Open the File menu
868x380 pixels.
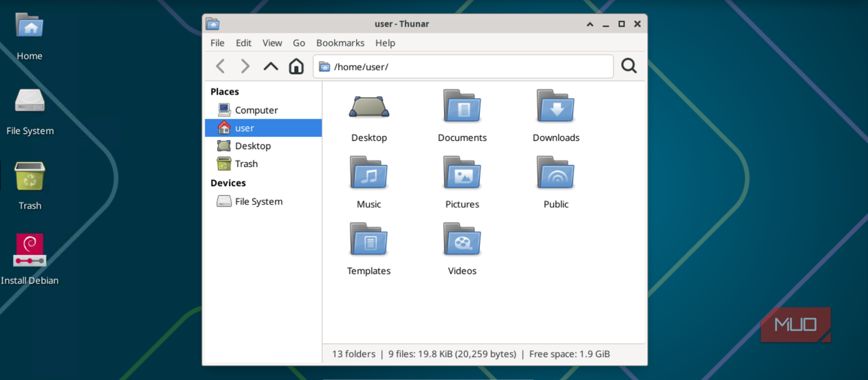click(218, 43)
